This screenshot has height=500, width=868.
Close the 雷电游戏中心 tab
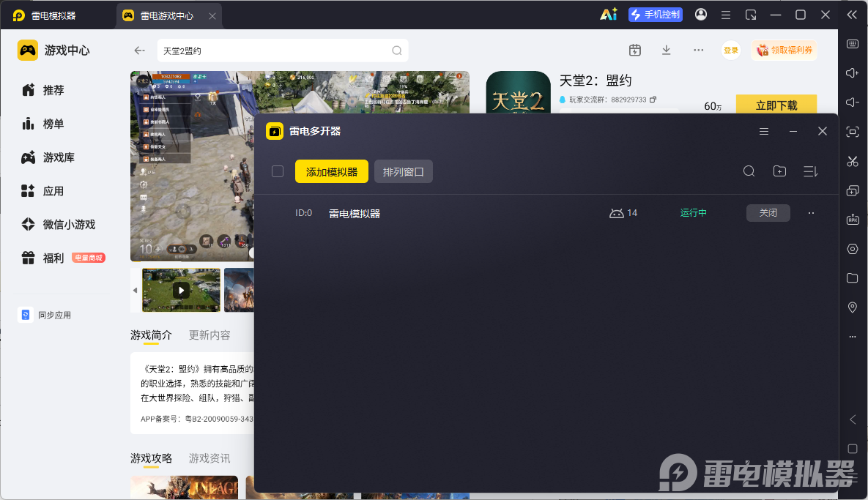(x=212, y=16)
